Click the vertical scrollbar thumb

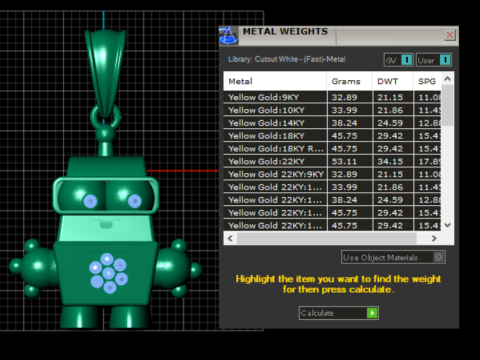click(448, 105)
